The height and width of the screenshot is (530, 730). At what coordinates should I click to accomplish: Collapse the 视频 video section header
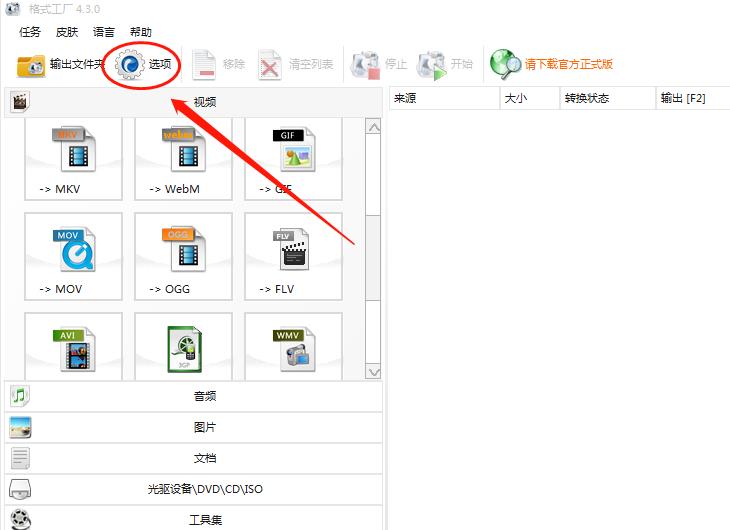pyautogui.click(x=194, y=102)
